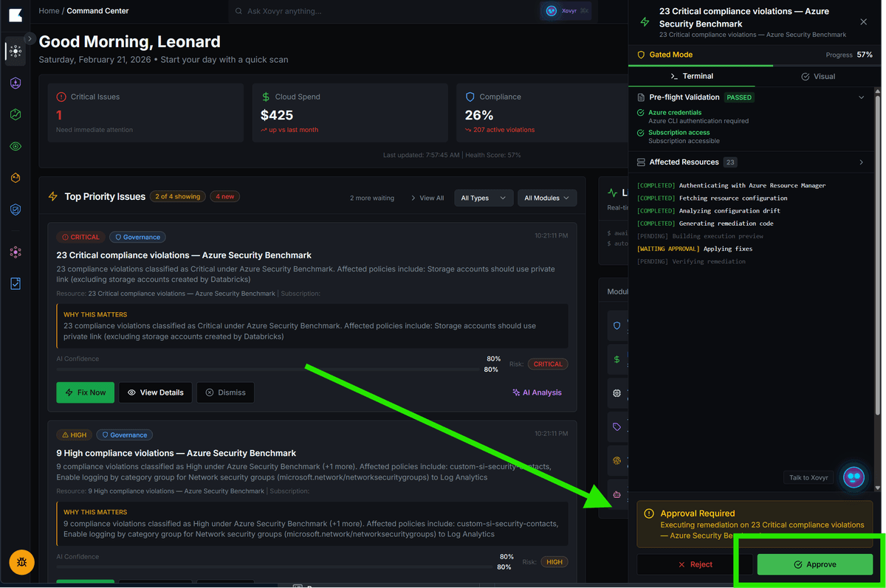Click the orange bug icon at bottom left
The width and height of the screenshot is (886, 588).
point(21,562)
